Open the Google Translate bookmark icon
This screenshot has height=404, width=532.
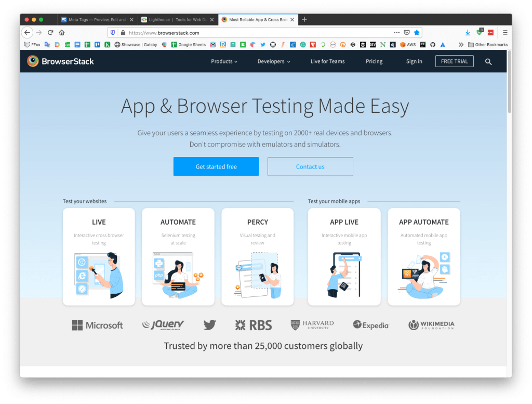click(47, 45)
